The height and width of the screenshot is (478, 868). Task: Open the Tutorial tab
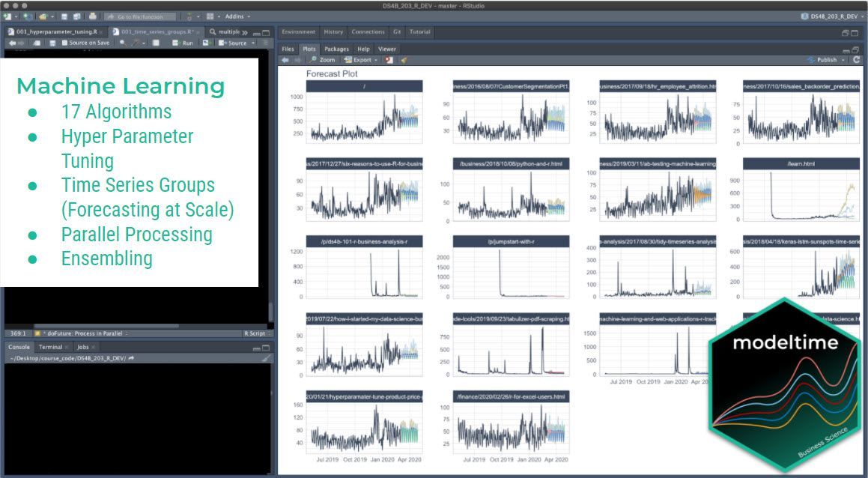point(419,31)
